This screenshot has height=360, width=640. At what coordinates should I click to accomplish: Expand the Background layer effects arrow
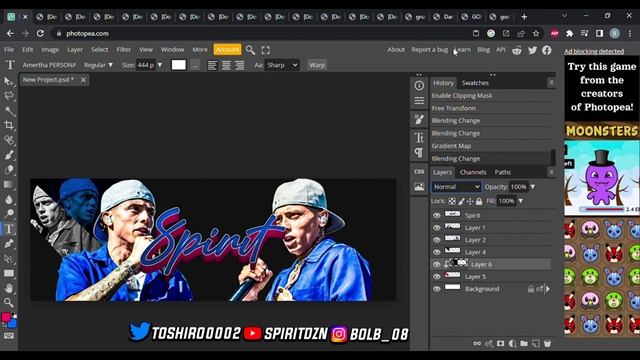coord(548,289)
